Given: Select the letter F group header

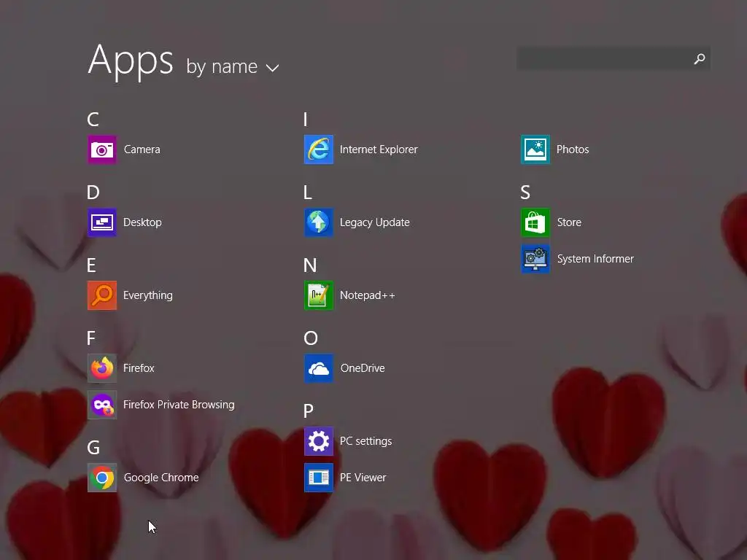Looking at the screenshot, I should (x=91, y=338).
